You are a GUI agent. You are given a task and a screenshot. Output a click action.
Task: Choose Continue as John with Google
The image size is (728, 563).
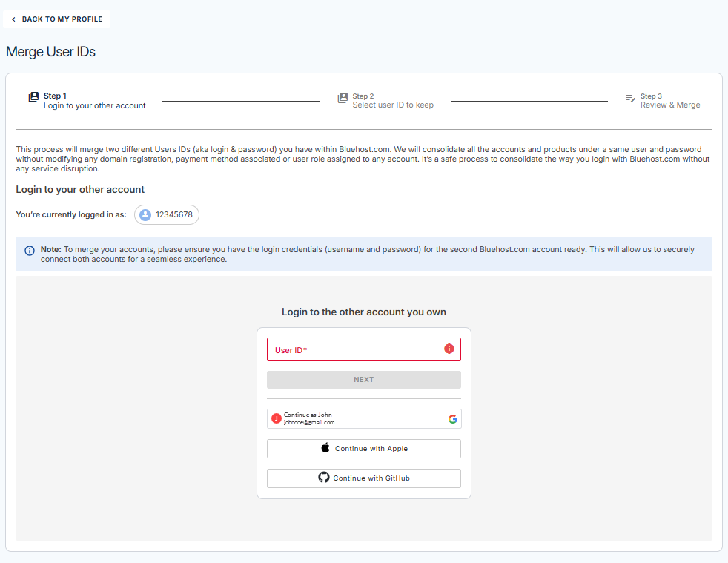pos(363,418)
